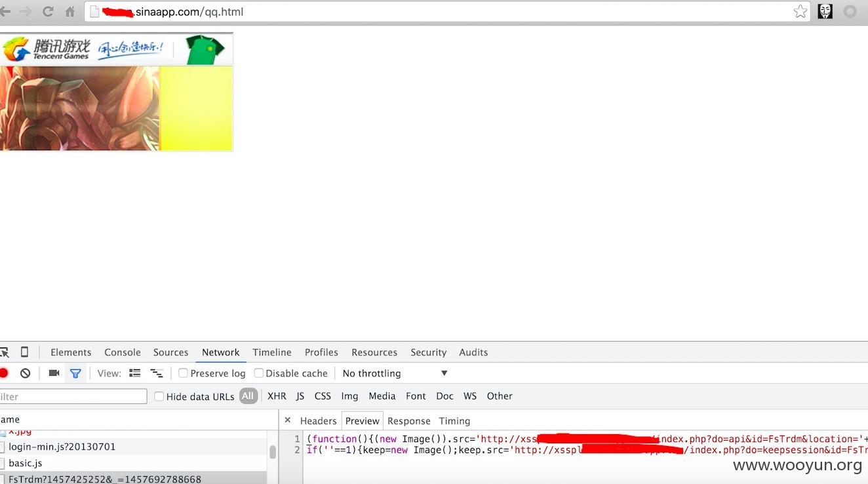View the request Headers tab
The width and height of the screenshot is (868, 484).
[318, 421]
